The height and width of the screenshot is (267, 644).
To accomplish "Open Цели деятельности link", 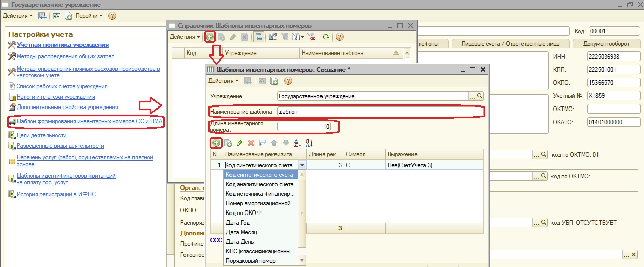I will (41, 135).
